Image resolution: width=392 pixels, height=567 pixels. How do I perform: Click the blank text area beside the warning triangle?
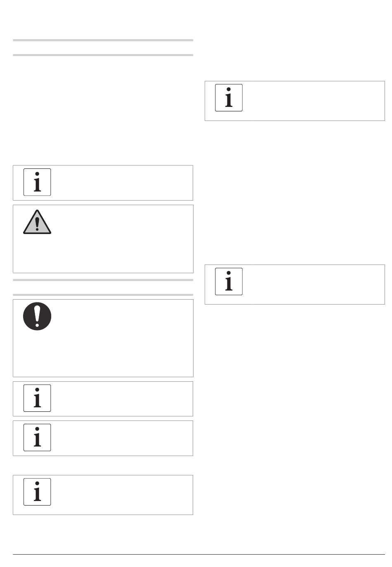122,239
